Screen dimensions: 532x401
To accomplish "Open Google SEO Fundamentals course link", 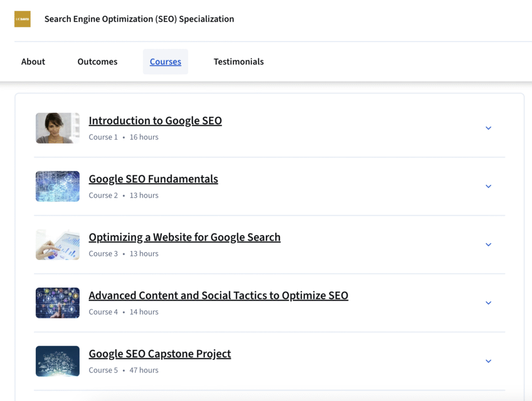I will click(153, 179).
